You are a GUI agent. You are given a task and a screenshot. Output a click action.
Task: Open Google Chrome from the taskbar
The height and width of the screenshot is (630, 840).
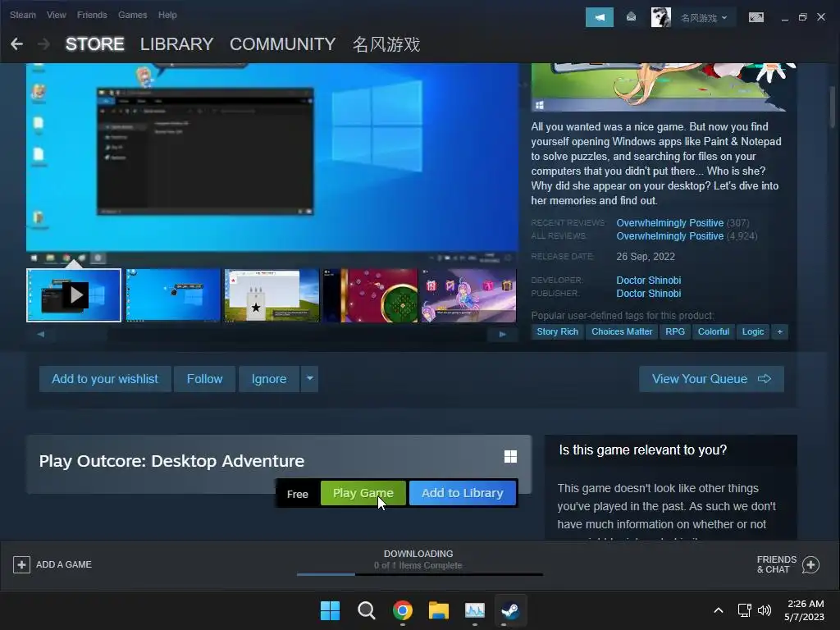[x=402, y=610]
